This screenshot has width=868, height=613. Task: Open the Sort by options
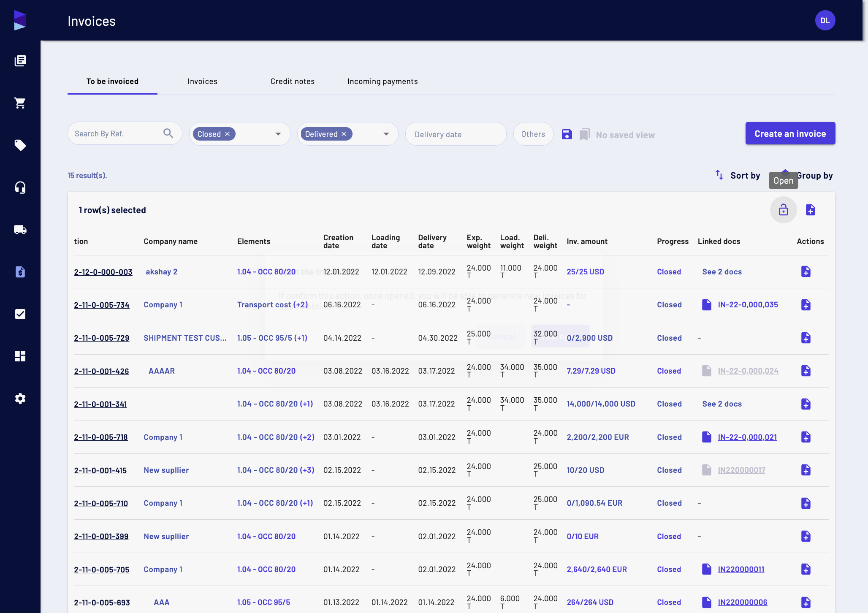tap(738, 175)
